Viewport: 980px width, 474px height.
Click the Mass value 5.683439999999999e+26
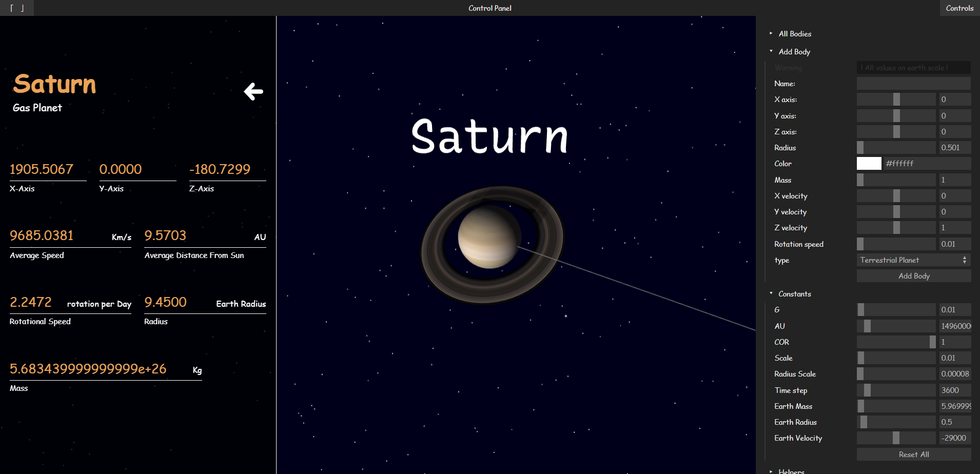click(88, 369)
